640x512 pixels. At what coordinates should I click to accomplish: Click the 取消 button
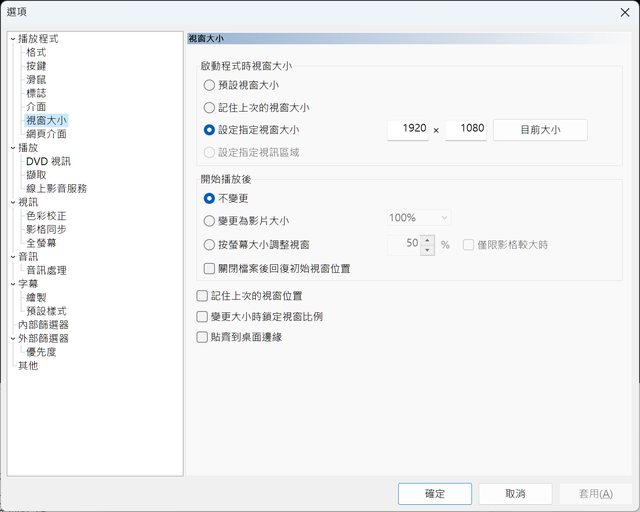click(515, 494)
